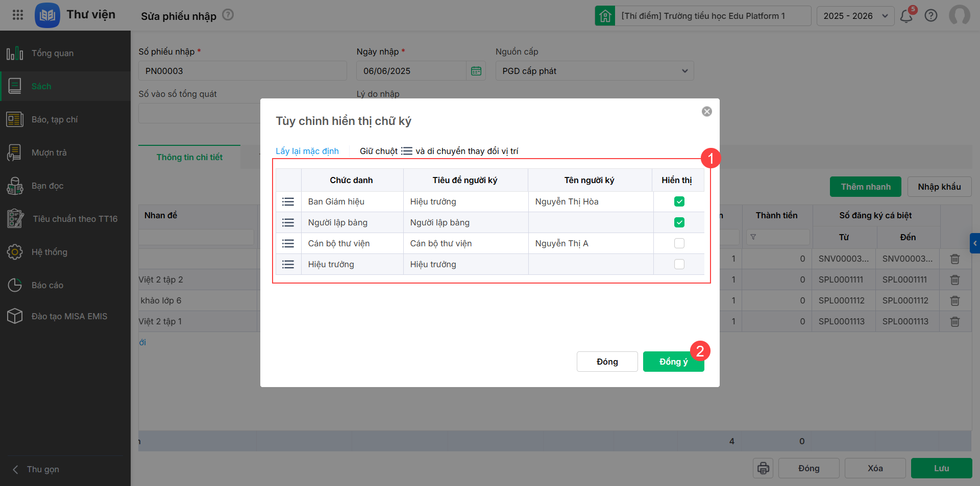Open Sách section in sidebar
This screenshot has height=486, width=980.
[65, 86]
